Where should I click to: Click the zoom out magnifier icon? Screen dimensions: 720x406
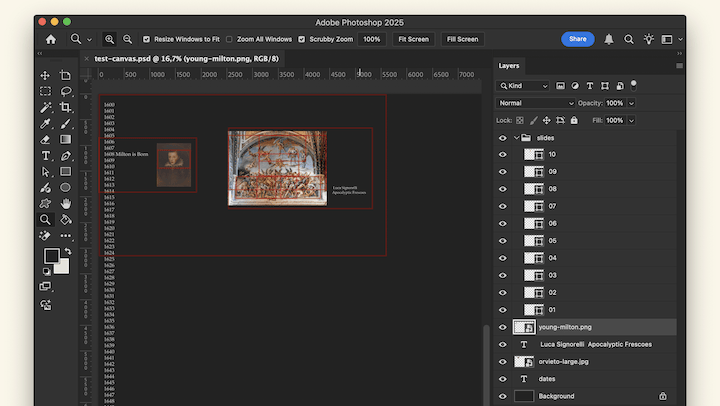127,39
